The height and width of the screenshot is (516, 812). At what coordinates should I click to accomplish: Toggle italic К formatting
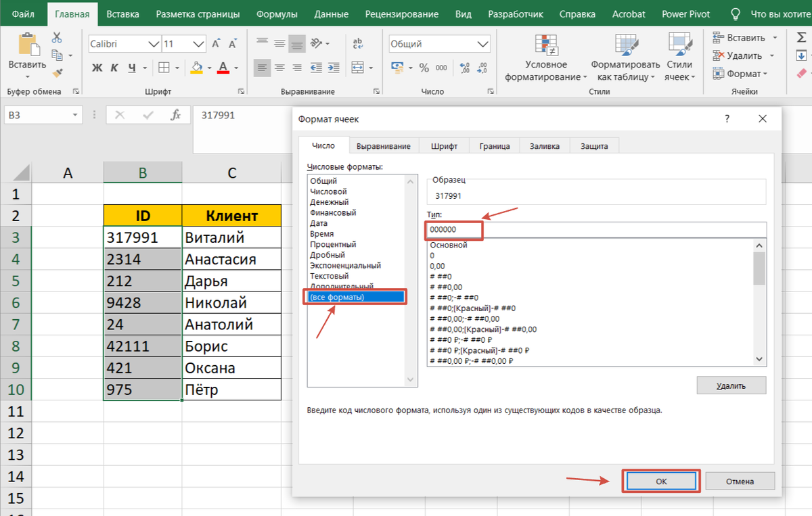coord(114,68)
